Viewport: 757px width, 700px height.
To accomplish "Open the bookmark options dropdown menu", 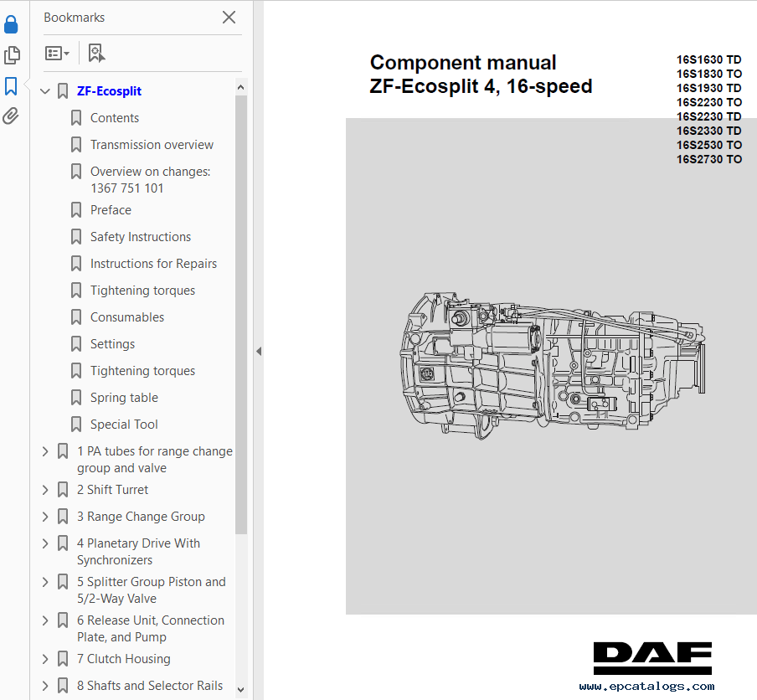I will 57,53.
